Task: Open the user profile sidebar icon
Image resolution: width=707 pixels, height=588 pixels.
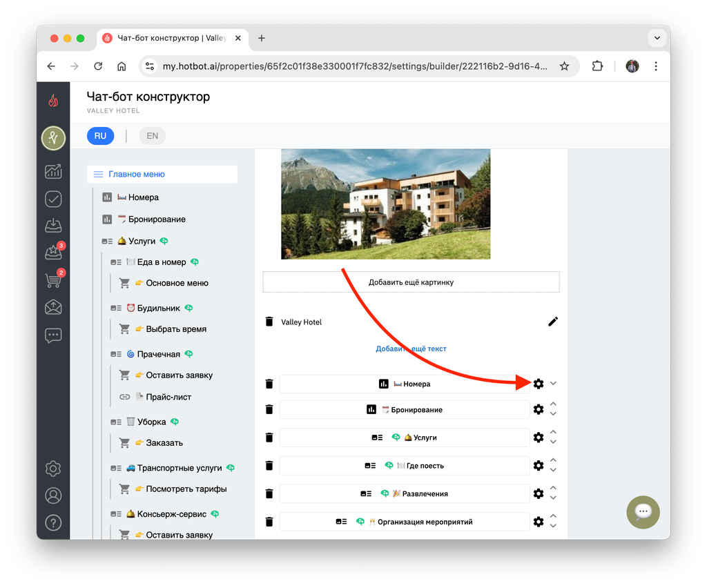Action: (x=53, y=496)
